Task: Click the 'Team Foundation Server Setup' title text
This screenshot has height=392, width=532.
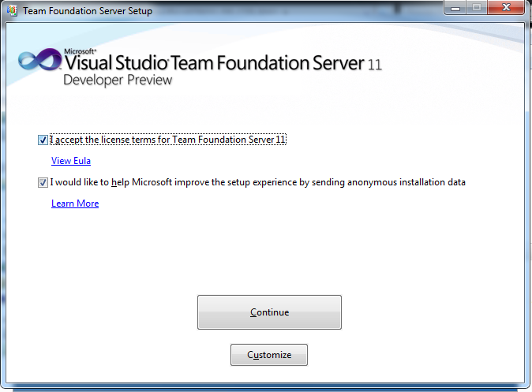Action: (88, 12)
